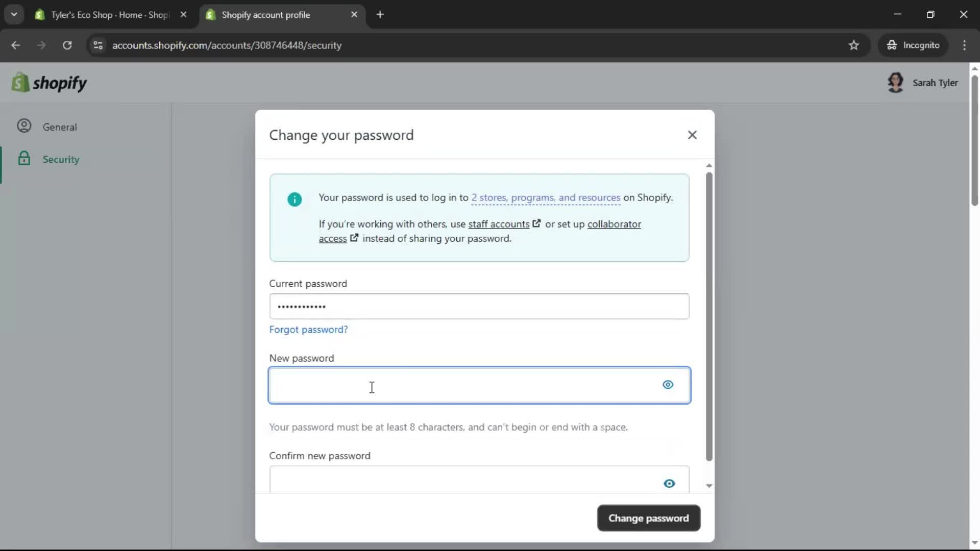Show the new password text
This screenshot has height=551, width=980.
coord(668,385)
